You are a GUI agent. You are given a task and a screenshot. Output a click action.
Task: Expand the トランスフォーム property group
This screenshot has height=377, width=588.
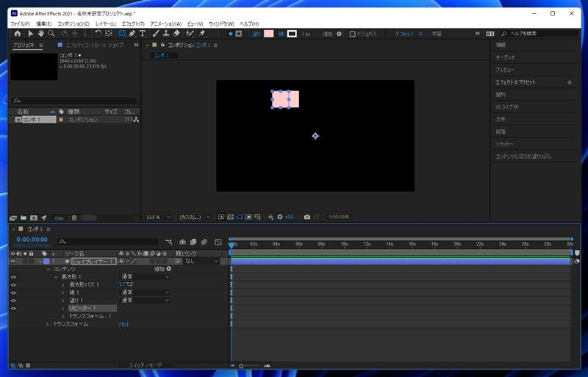tap(48, 324)
